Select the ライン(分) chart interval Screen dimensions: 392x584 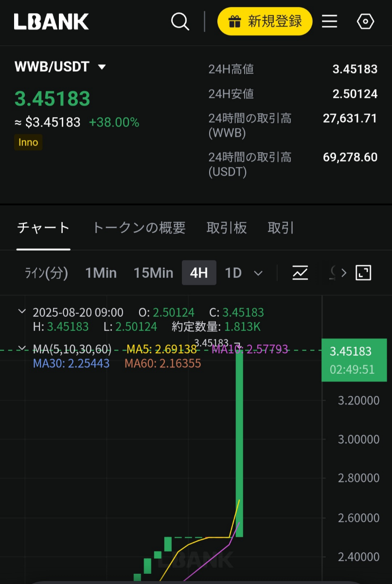pos(46,273)
